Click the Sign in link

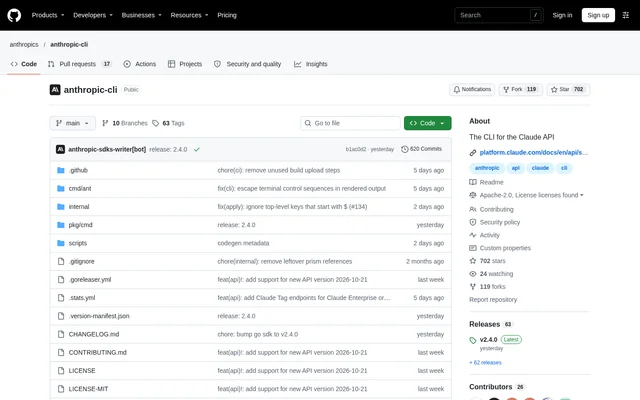tap(562, 15)
